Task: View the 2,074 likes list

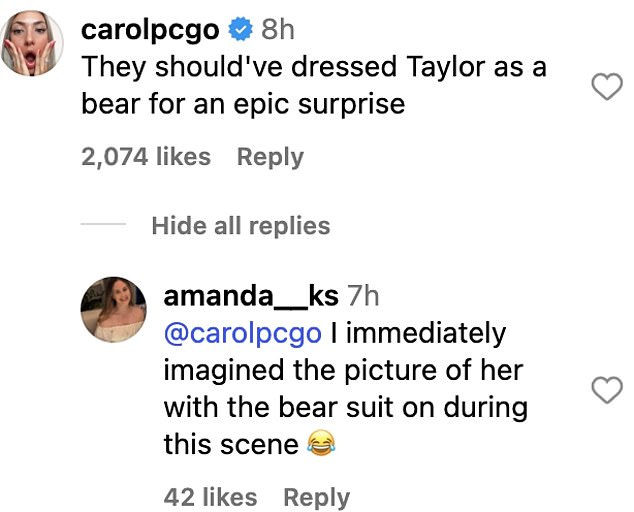Action: [147, 157]
